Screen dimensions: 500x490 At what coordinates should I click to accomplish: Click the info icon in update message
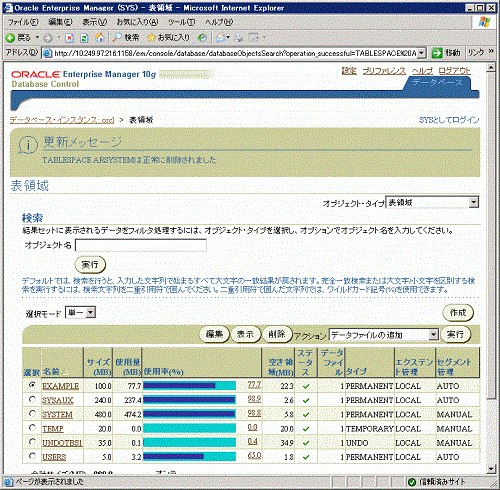pos(27,145)
